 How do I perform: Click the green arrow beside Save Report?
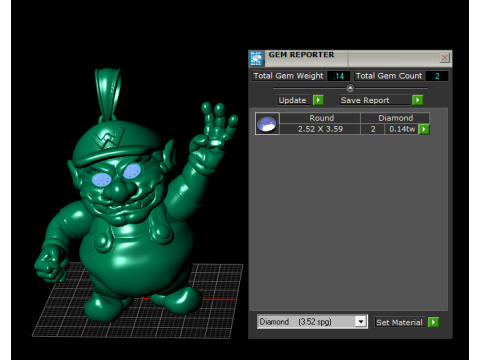click(x=418, y=100)
